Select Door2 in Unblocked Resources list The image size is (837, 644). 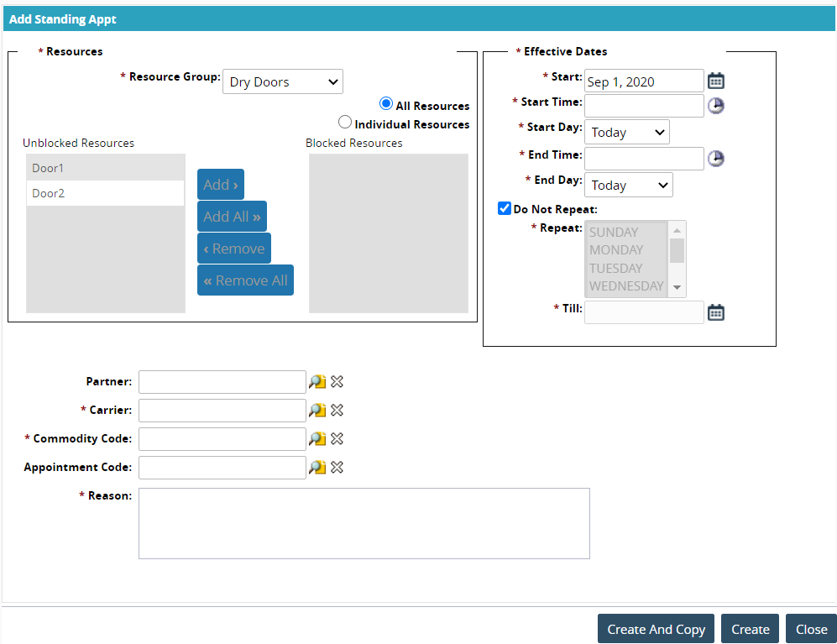click(x=105, y=193)
